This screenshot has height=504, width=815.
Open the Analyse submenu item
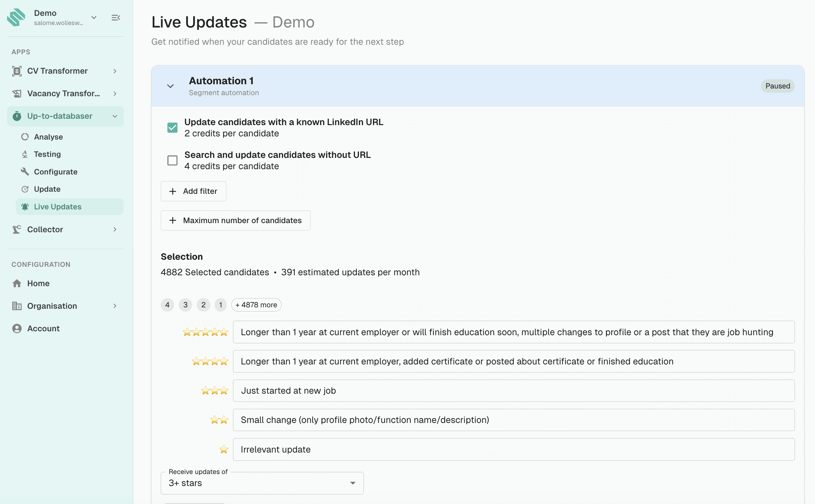(48, 137)
